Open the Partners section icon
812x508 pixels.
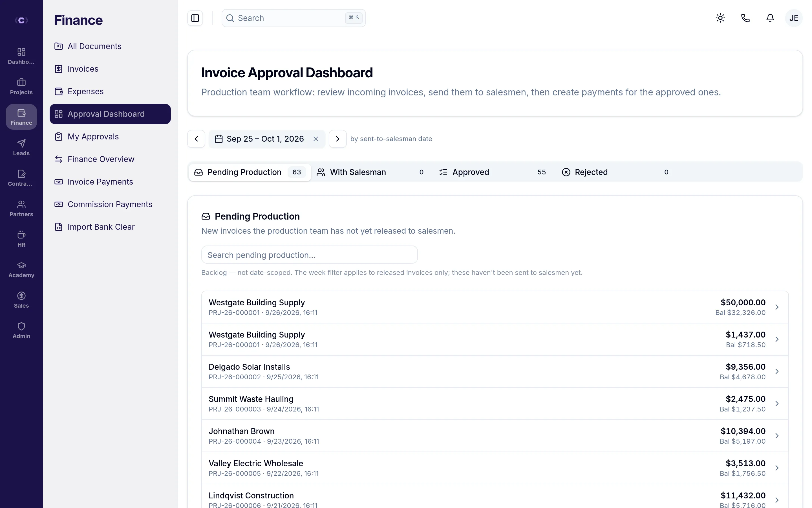21,208
